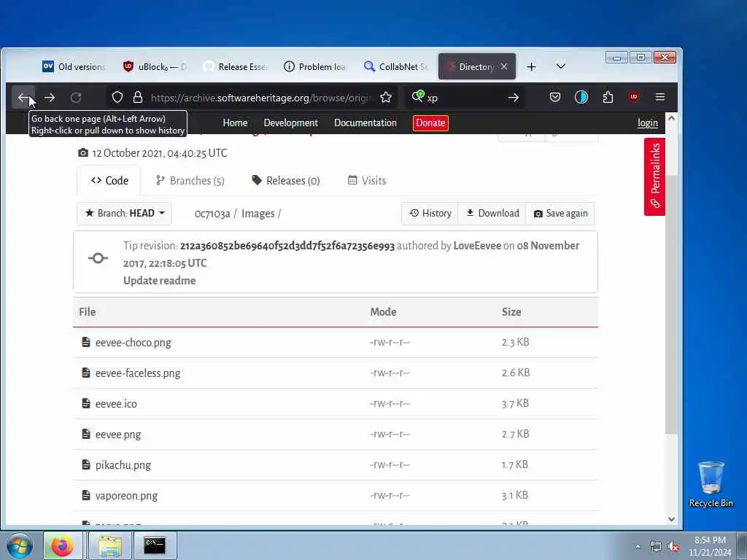This screenshot has height=560, width=747.
Task: Open the Extensions puzzle icon
Action: 608,98
